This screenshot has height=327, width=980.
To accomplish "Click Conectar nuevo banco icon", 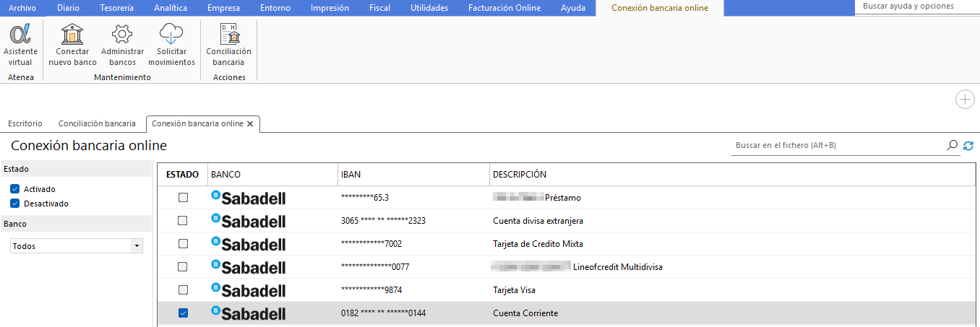I will (x=72, y=34).
